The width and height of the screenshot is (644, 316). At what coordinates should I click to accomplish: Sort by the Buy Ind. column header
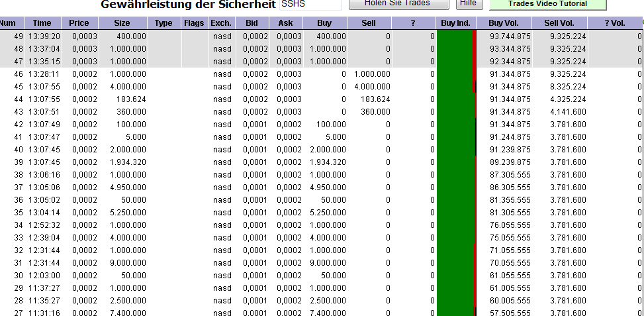tap(456, 23)
